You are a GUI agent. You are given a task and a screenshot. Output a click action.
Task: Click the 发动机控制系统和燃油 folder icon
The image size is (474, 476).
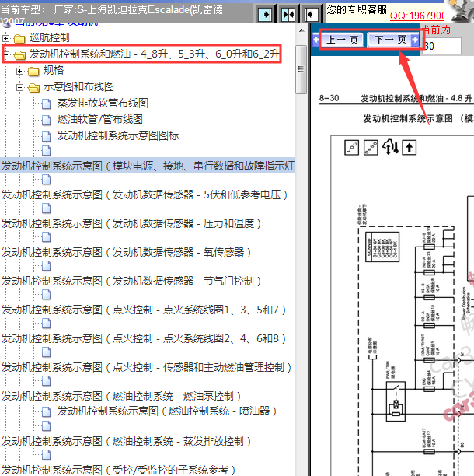click(19, 55)
